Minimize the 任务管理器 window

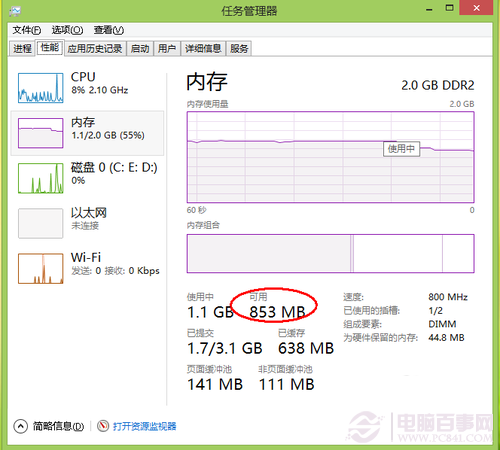429,9
